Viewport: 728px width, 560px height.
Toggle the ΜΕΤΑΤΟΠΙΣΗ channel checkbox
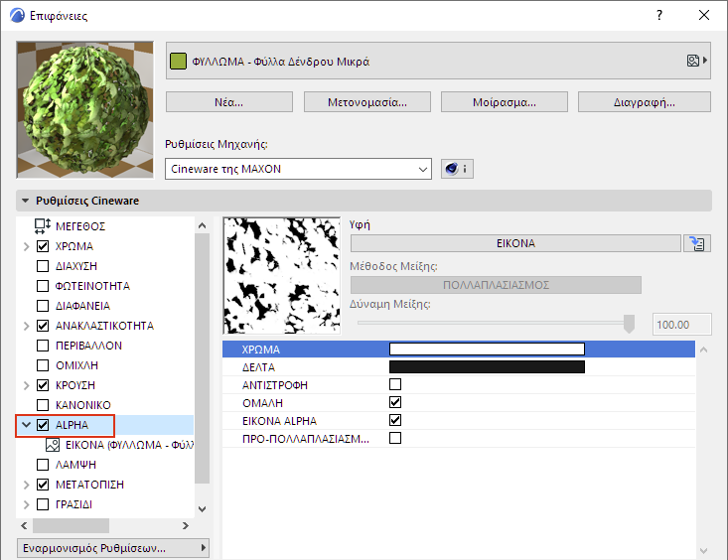(x=43, y=485)
